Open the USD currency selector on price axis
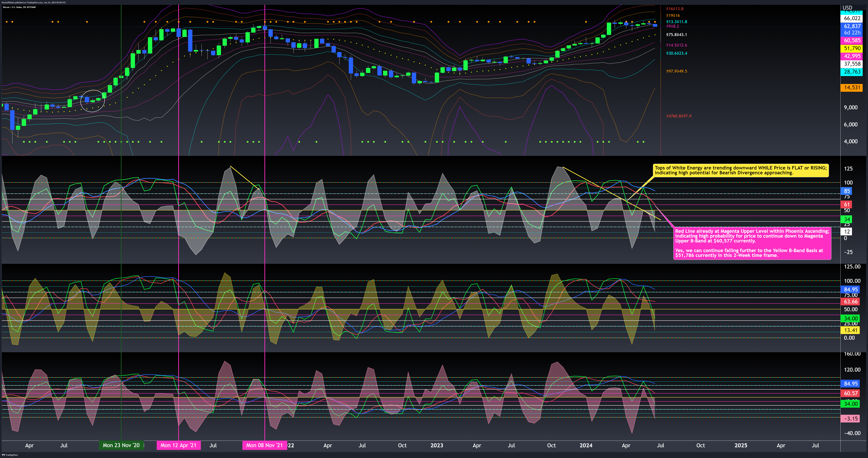The image size is (868, 458). point(847,7)
